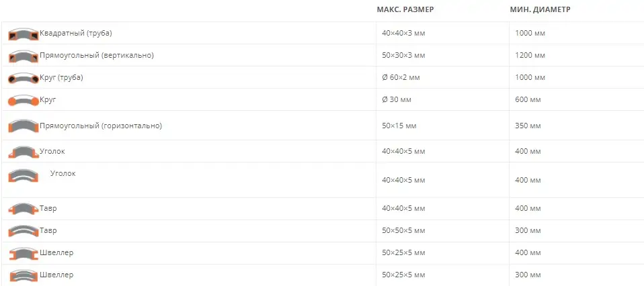Click the 600 мм diameter value

tap(528, 100)
